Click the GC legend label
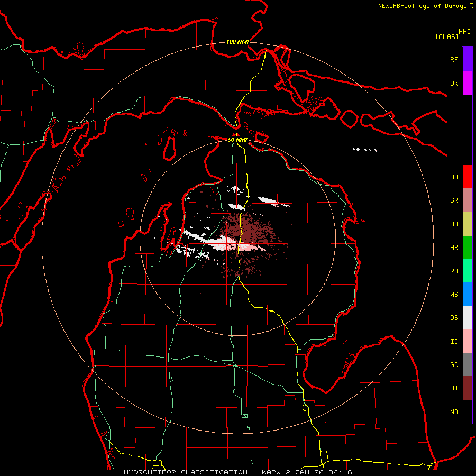Screen dimensions: 476x476 [x=454, y=365]
